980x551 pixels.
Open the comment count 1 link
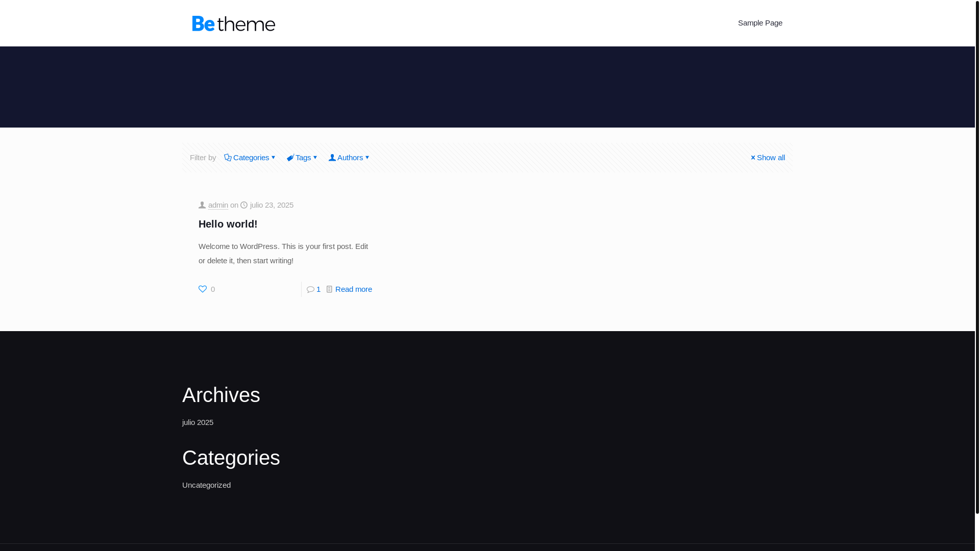coord(318,289)
